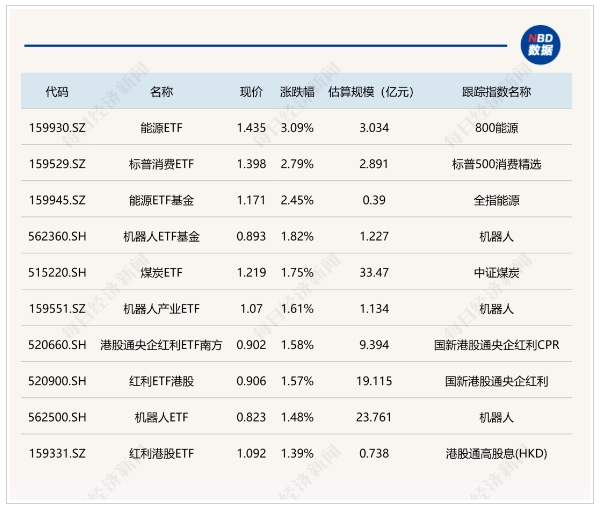Click code 159331.SZ
The image size is (602, 509).
click(x=57, y=453)
